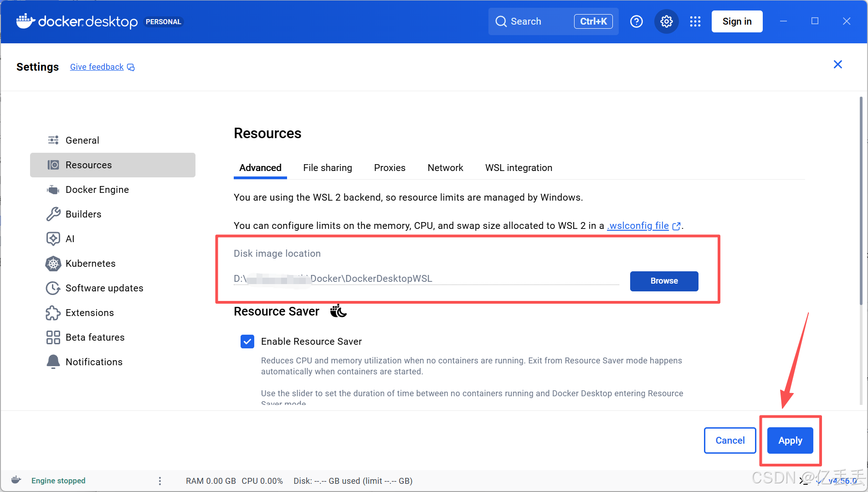The width and height of the screenshot is (868, 492).
Task: Open Beta features section
Action: (113, 337)
